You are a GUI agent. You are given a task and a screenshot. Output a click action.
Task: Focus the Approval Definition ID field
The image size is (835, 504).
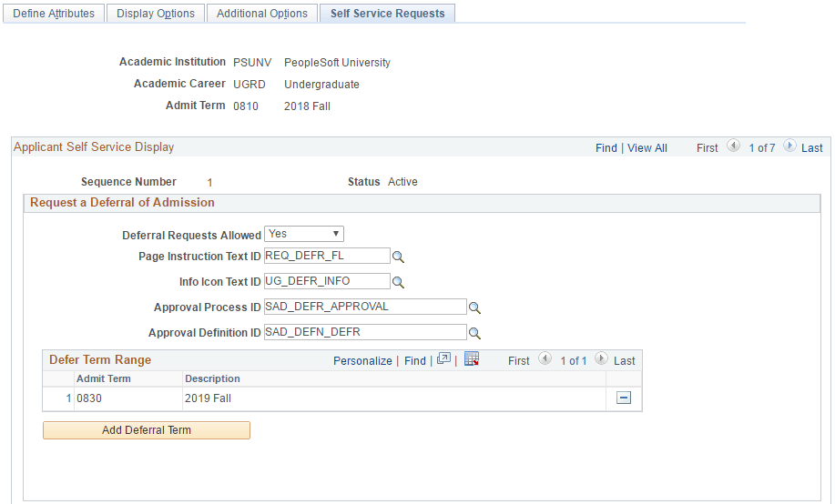tap(365, 332)
